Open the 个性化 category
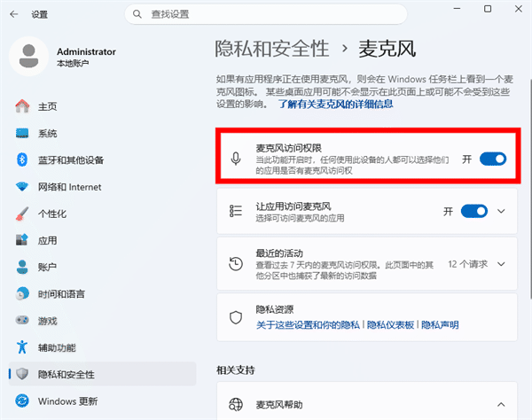This screenshot has height=420, width=532. 103,214
